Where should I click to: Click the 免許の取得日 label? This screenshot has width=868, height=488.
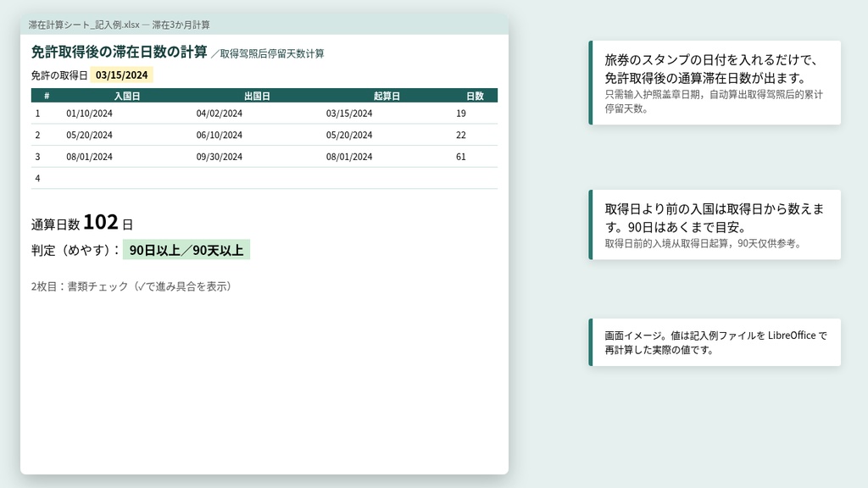[x=59, y=75]
